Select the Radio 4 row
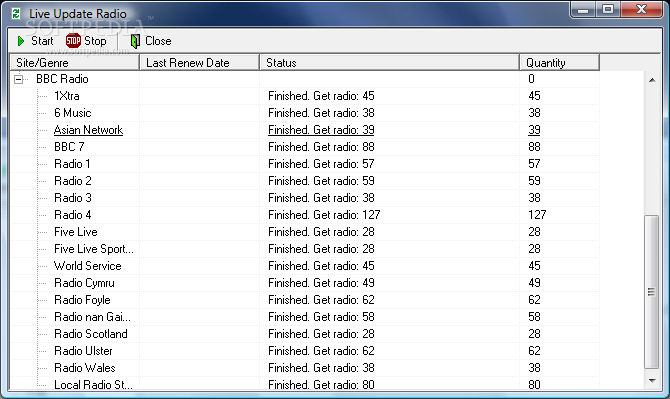 [305, 215]
